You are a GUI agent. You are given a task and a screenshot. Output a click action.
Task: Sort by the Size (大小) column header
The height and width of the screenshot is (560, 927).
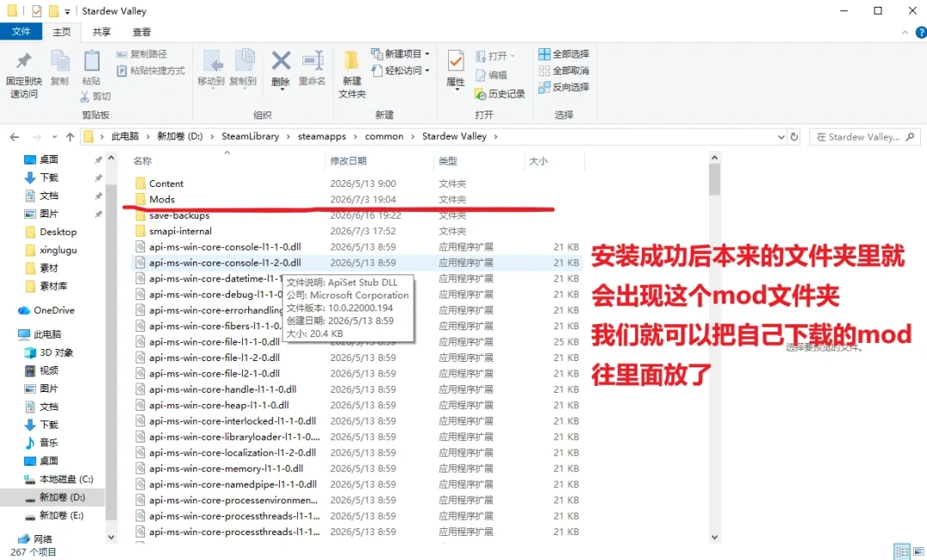[538, 160]
